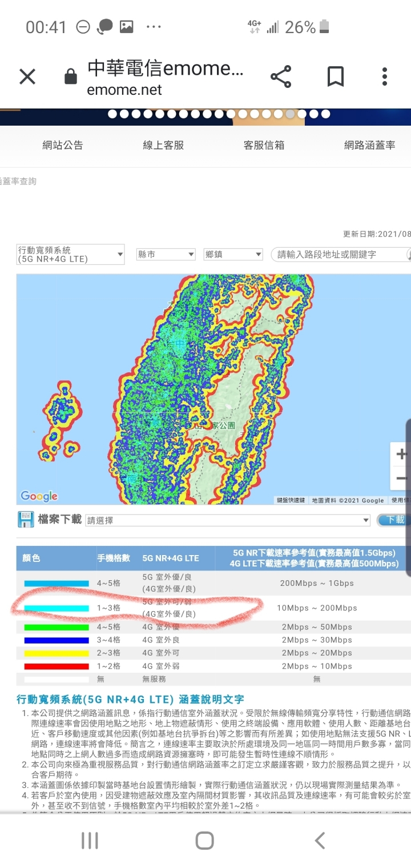Tap the Android back button

tap(320, 841)
